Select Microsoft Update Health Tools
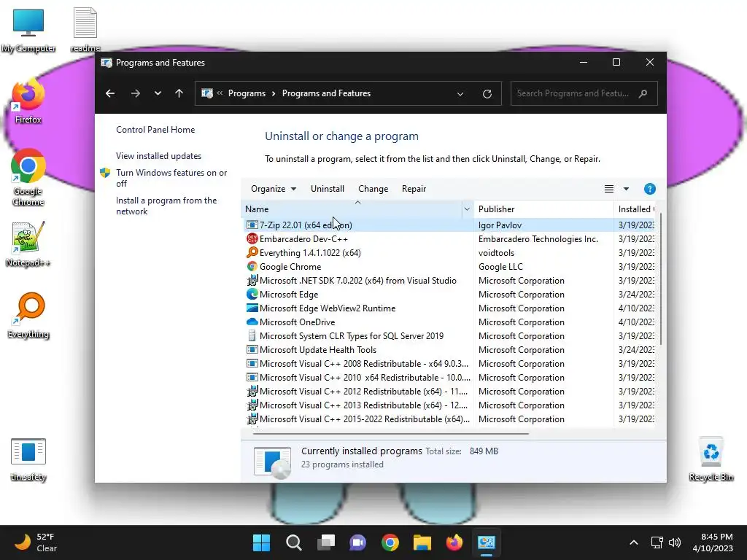This screenshot has width=747, height=560. (x=451, y=349)
